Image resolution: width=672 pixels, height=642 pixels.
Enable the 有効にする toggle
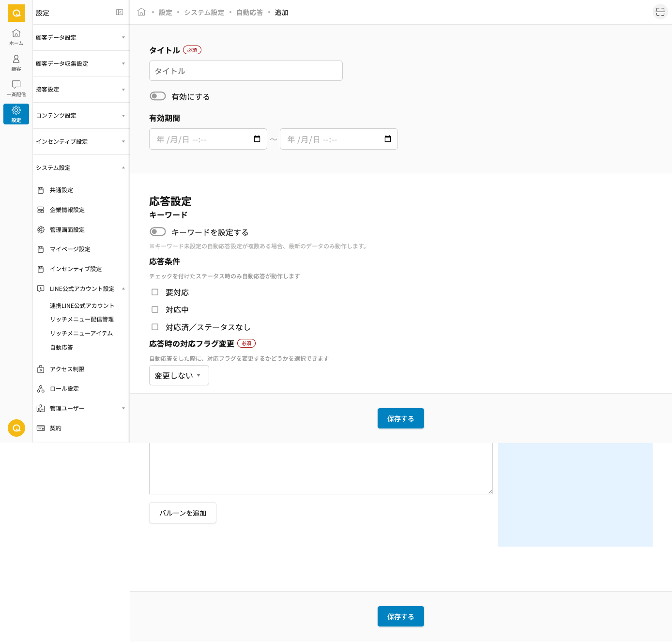[x=158, y=96]
